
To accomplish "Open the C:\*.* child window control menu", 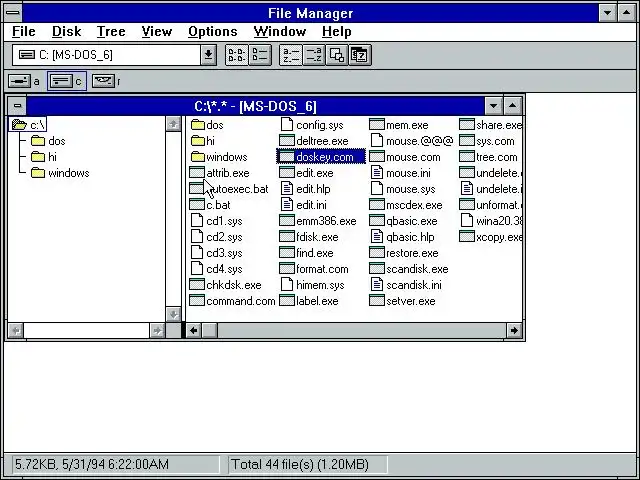I will click(17, 106).
